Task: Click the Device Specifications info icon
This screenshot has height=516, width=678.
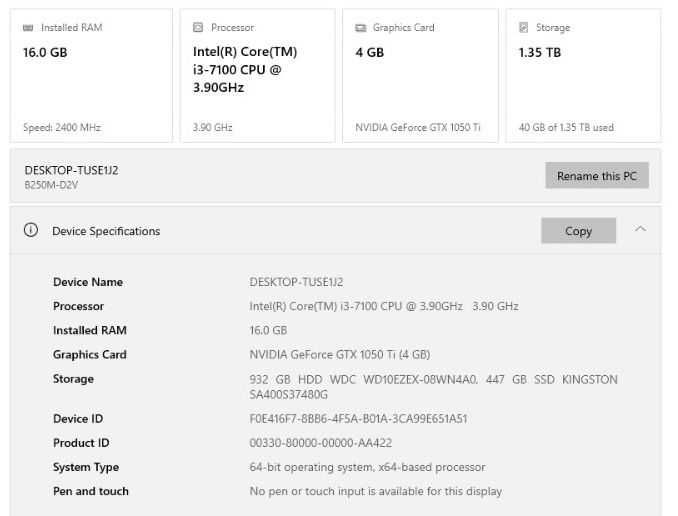Action: 31,231
